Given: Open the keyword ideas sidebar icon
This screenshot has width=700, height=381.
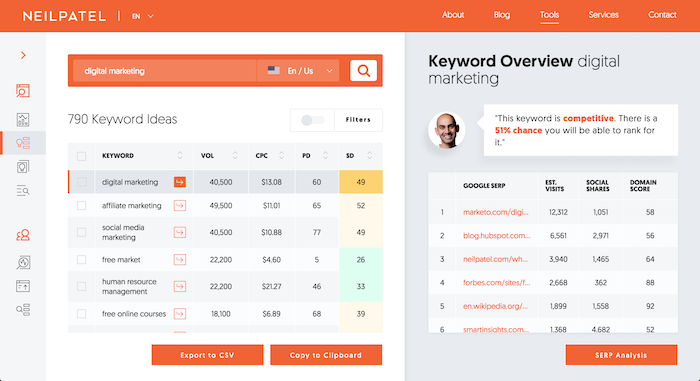Looking at the screenshot, I should click(23, 143).
